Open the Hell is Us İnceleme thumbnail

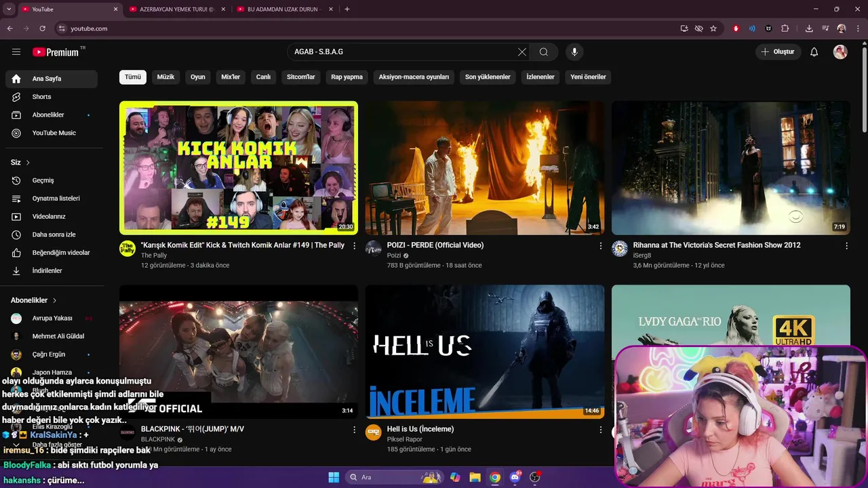485,352
